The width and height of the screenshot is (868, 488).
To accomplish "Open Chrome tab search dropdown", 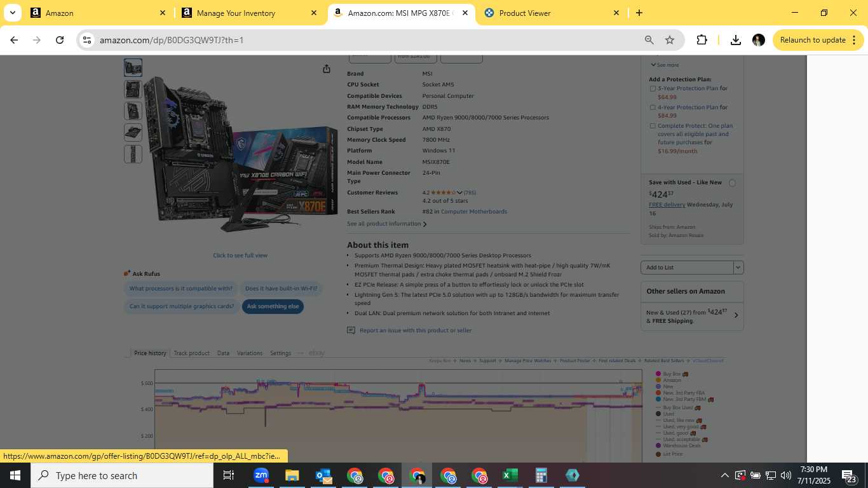I will coord(13,13).
